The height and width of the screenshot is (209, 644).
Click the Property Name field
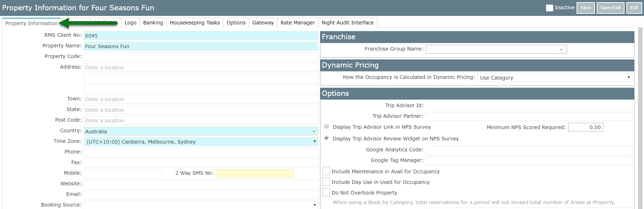click(201, 46)
